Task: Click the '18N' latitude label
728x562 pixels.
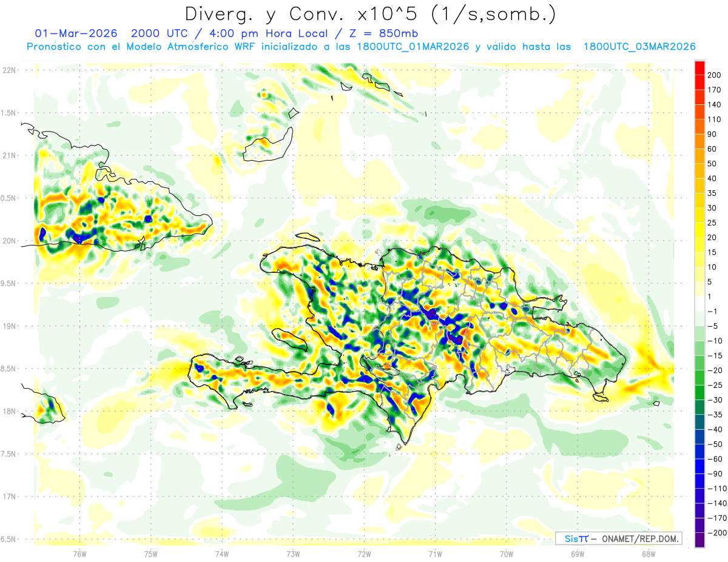Action: (9, 411)
